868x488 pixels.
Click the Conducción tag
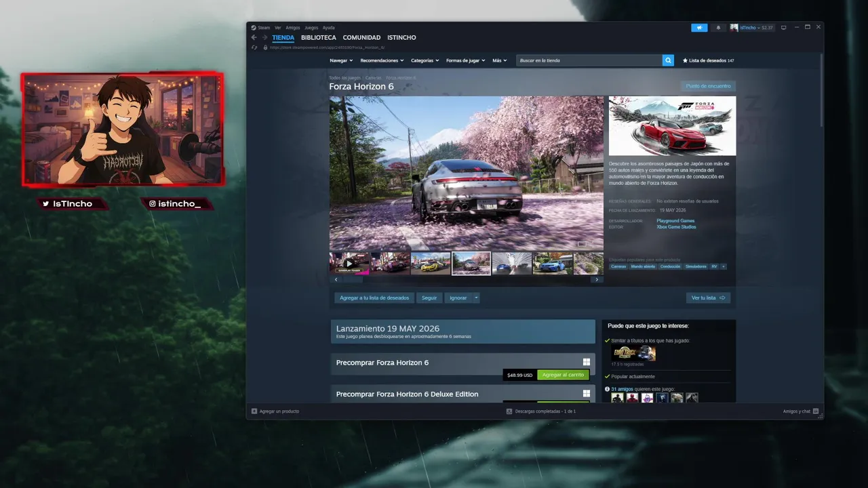(670, 266)
